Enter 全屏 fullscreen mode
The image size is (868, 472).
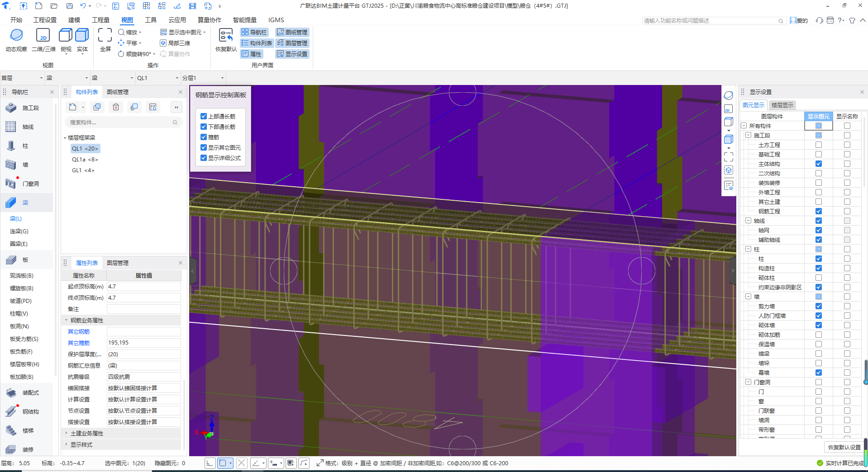pos(105,40)
